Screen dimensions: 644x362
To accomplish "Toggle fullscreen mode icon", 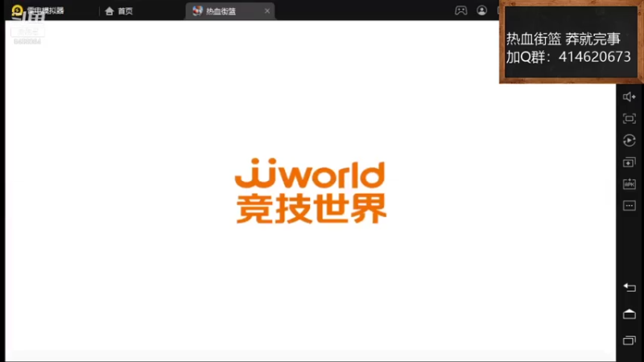I will 629,118.
